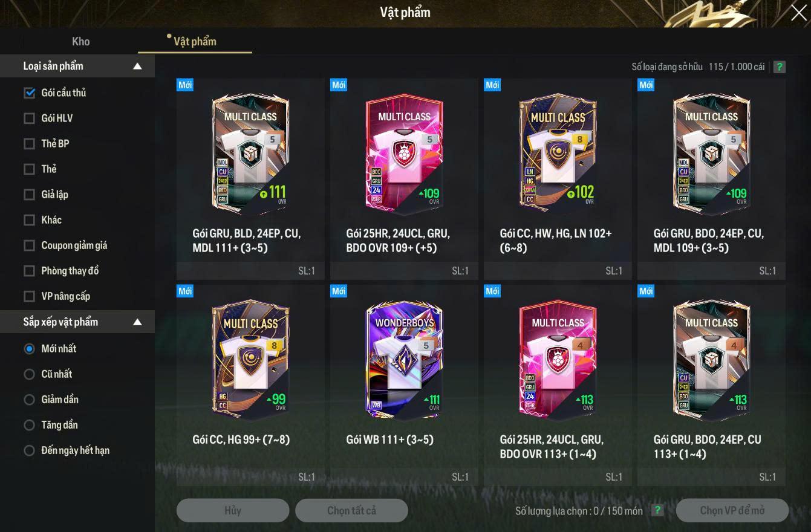
Task: Choose the Cũ nhất sort radio option
Action: coord(29,374)
